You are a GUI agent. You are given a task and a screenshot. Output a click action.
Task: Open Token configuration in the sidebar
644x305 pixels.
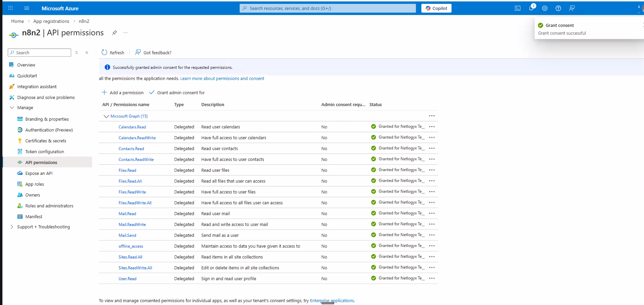point(44,151)
